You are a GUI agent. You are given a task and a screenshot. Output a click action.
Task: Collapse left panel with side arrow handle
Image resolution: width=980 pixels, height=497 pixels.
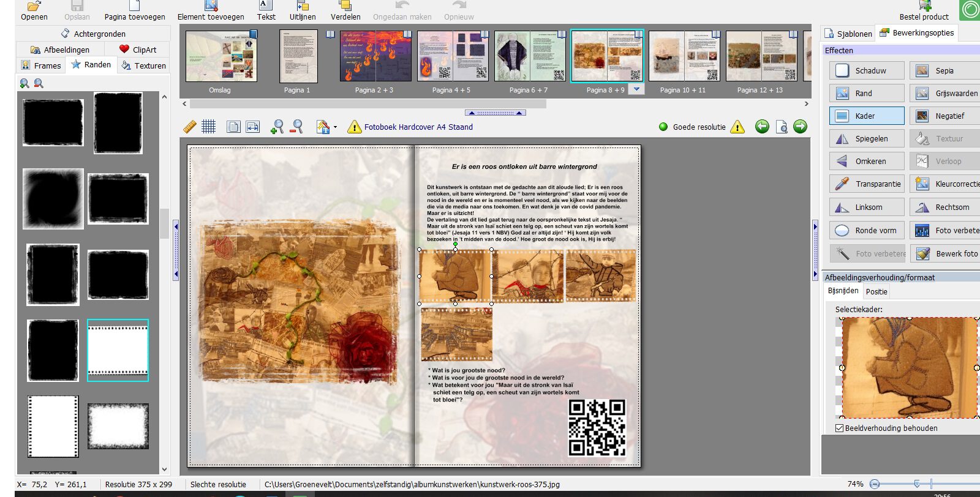(176, 250)
